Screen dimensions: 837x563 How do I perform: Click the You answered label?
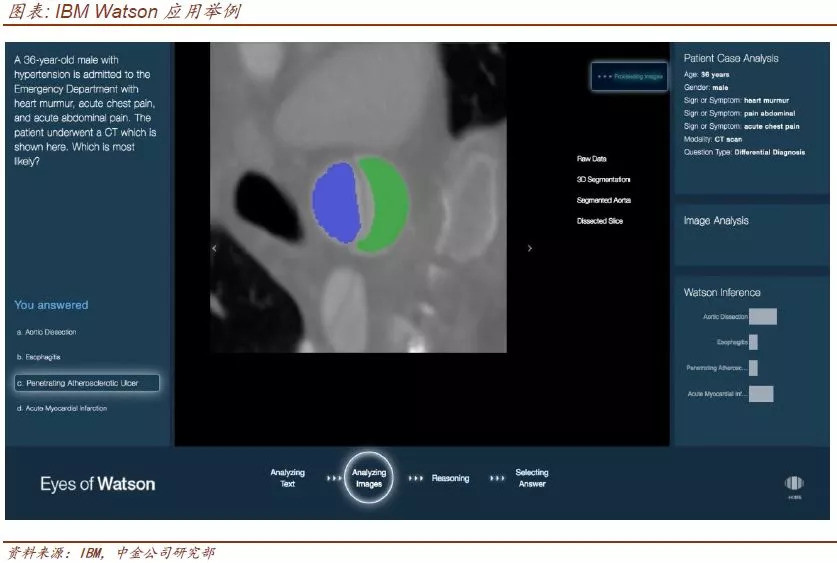[x=51, y=305]
